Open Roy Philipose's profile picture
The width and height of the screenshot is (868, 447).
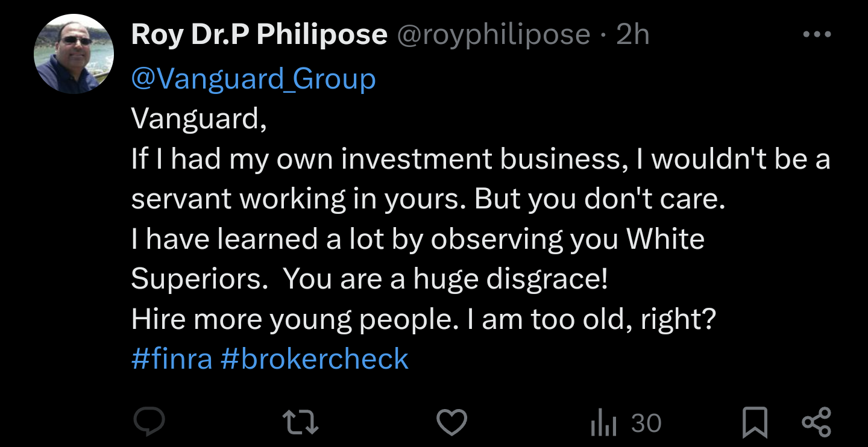[74, 54]
